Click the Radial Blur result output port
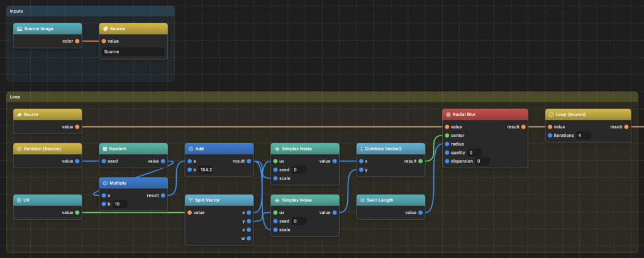644x258 pixels. (523, 127)
